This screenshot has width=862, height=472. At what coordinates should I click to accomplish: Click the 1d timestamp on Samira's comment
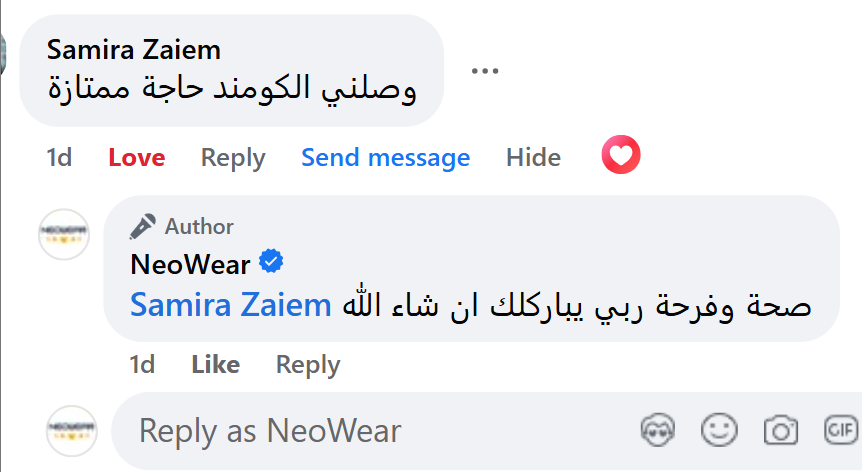coord(59,157)
